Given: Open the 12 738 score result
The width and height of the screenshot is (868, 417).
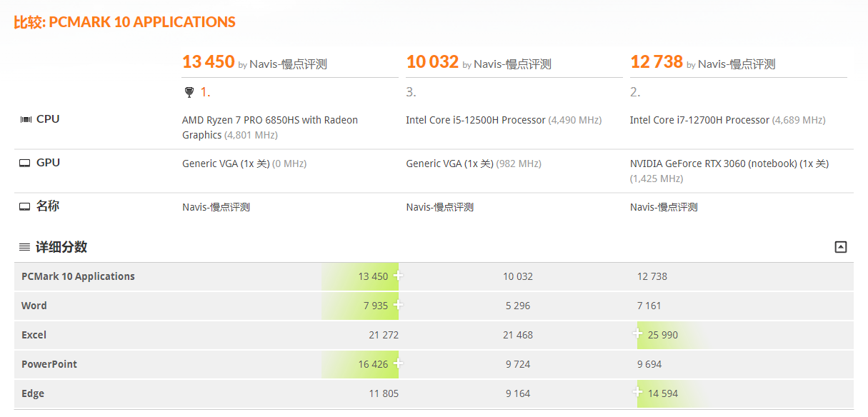Looking at the screenshot, I should coord(657,62).
